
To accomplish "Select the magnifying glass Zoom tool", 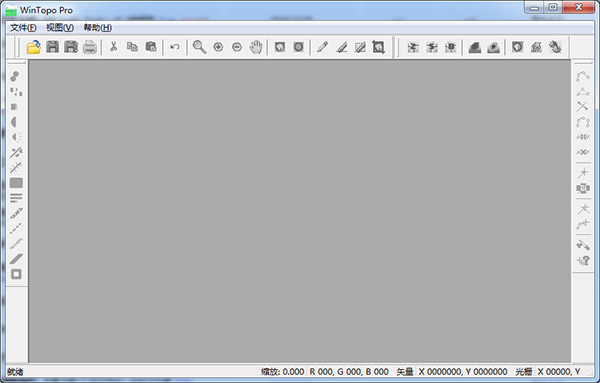I will 199,47.
